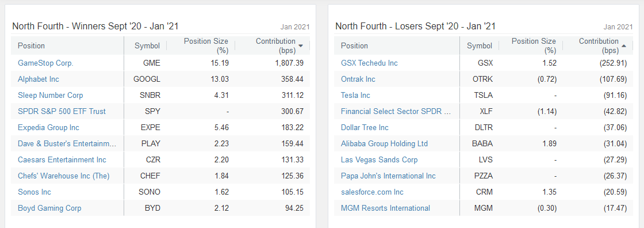The height and width of the screenshot is (228, 644).
Task: Open the Boyd Gaming Corp link
Action: coord(49,208)
